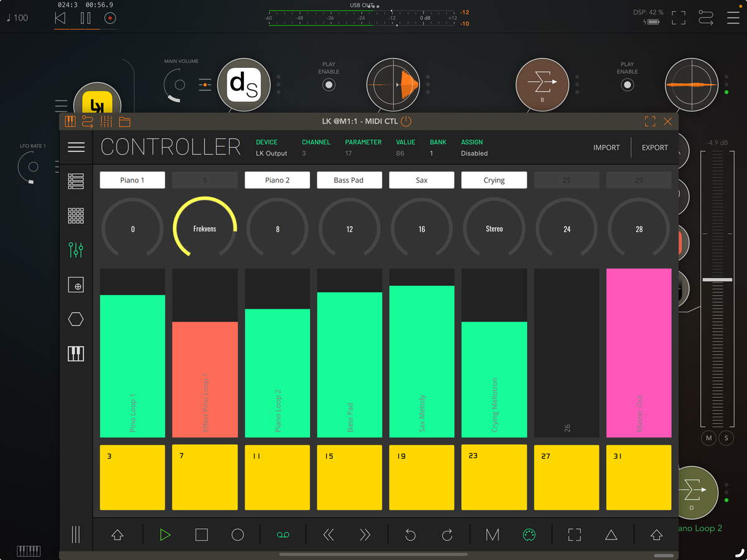This screenshot has width=747, height=560.
Task: Click the fullscreen brackets icon in LK toolbar
Action: tap(575, 534)
